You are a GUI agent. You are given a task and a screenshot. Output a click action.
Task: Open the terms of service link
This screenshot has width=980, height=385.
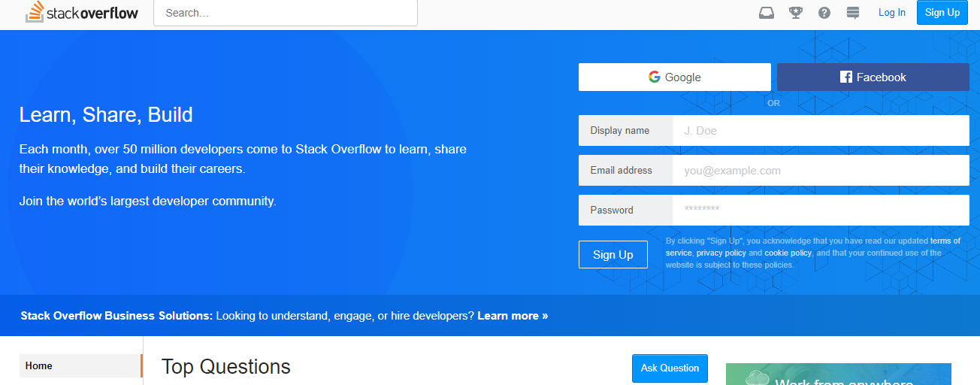pyautogui.click(x=945, y=241)
